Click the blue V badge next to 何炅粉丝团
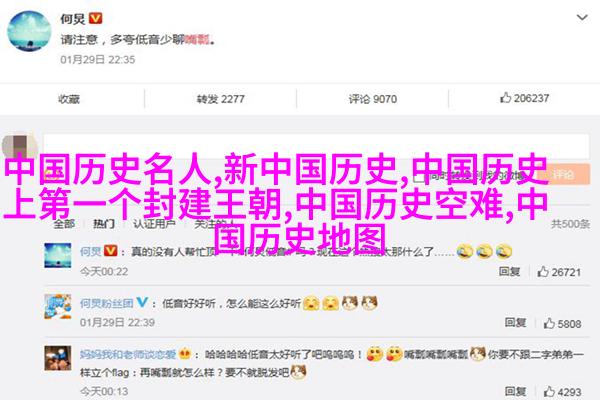Image resolution: width=600 pixels, height=400 pixels. point(142,302)
